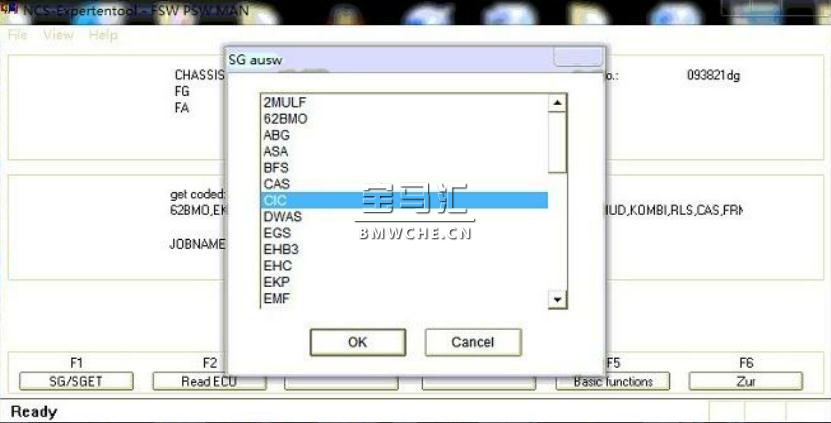
Task: Click the list scroll up arrow
Action: coord(557,103)
